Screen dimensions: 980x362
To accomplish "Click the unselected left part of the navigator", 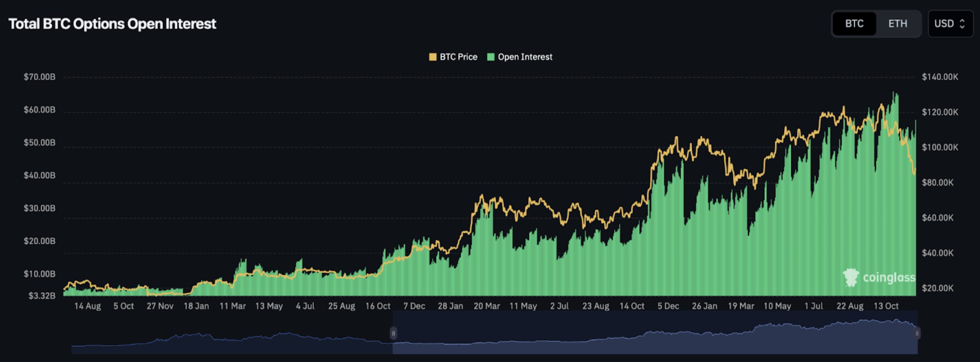I will point(230,337).
